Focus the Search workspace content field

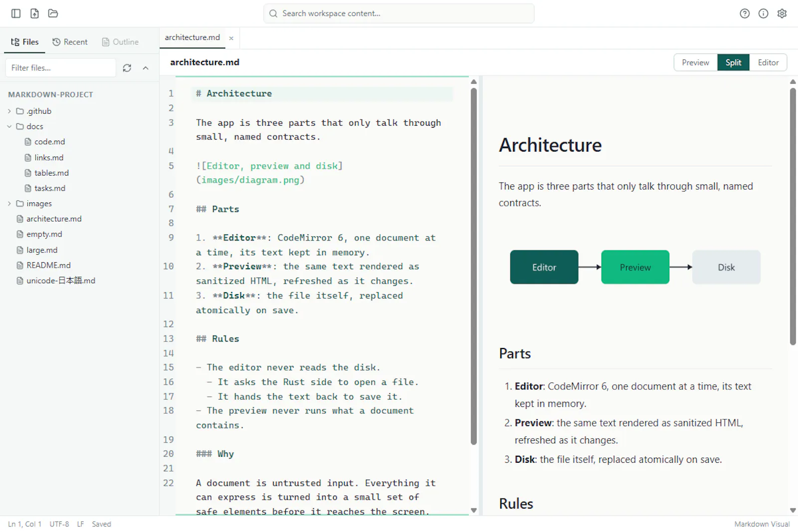[x=399, y=13]
